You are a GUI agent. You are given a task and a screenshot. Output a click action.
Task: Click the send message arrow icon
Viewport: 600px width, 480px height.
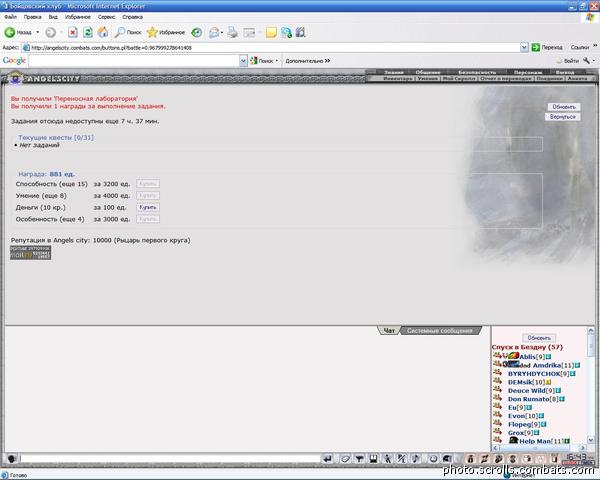tap(328, 458)
